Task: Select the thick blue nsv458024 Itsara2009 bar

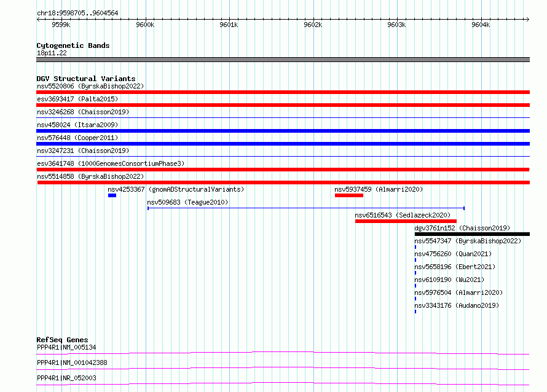Action: 283,131
